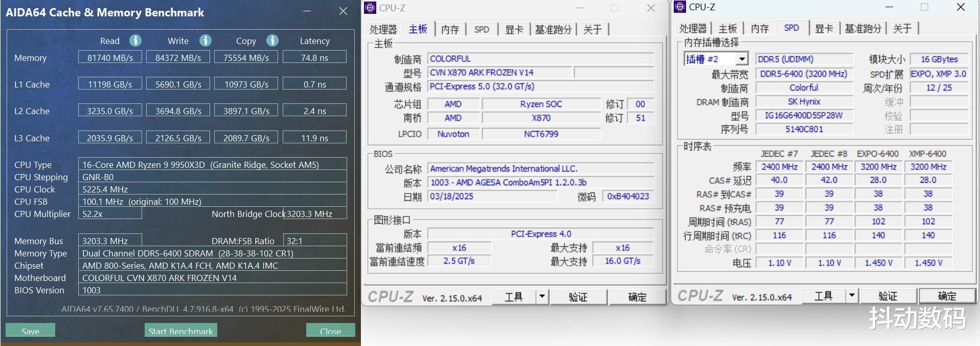This screenshot has width=980, height=346.
Task: Click the CPU-Z app icon in the middle window title bar
Action: (x=370, y=8)
